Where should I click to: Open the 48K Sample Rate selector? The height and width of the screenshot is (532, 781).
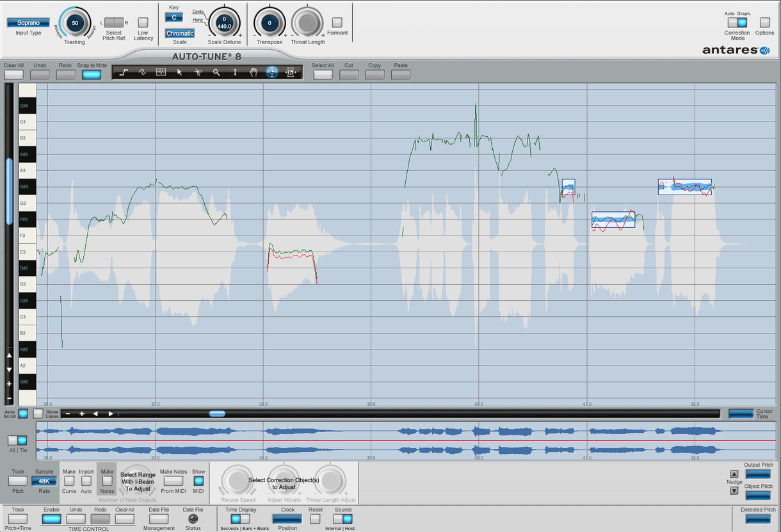point(44,481)
